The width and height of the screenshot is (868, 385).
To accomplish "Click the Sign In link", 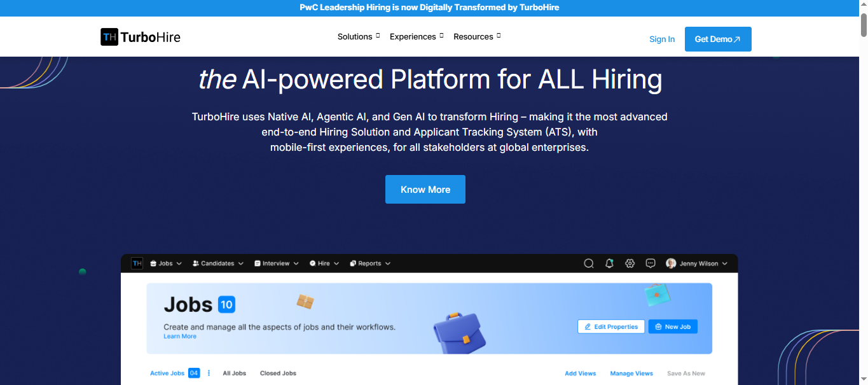I will click(x=662, y=39).
